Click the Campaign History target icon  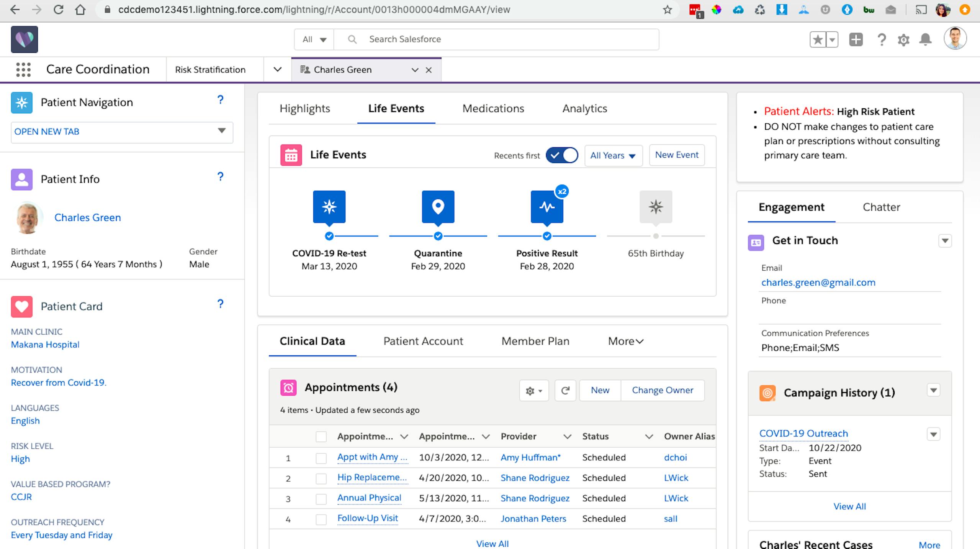click(x=767, y=393)
